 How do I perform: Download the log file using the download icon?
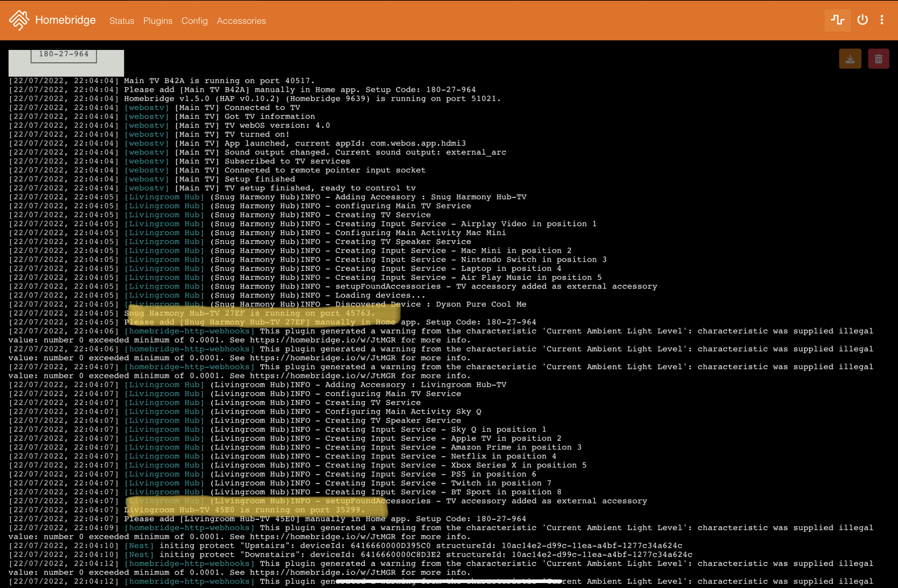[850, 58]
